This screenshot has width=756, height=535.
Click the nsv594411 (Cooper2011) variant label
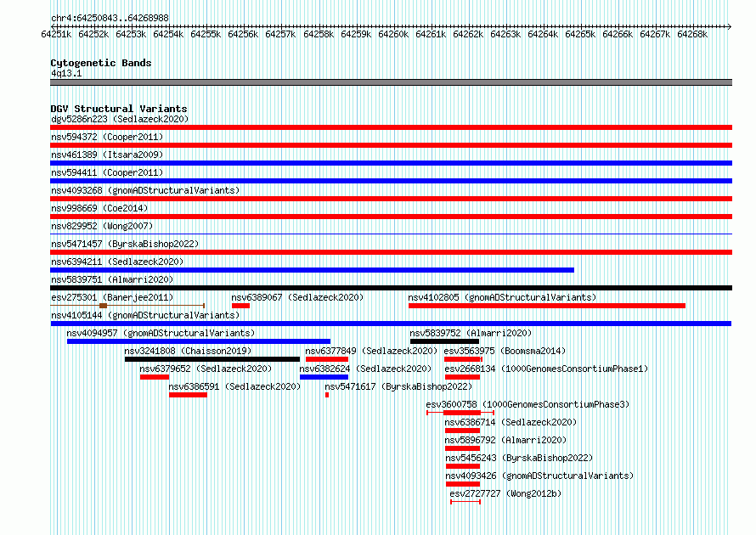107,172
